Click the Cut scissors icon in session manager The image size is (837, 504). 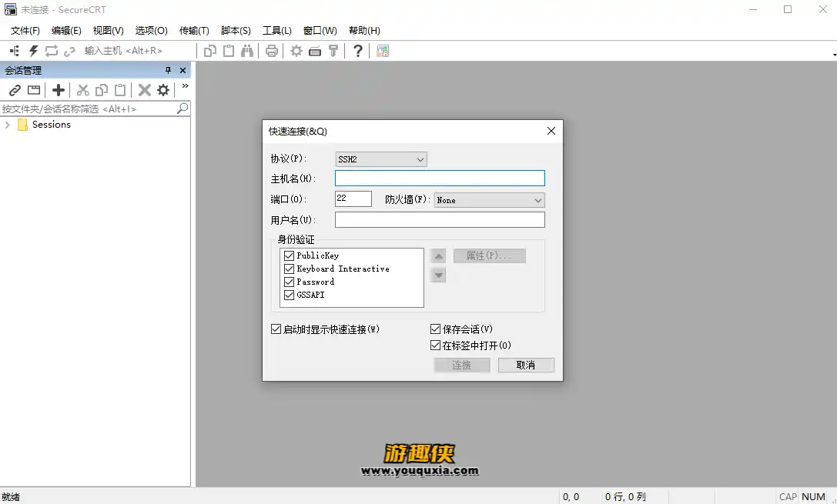pyautogui.click(x=82, y=90)
